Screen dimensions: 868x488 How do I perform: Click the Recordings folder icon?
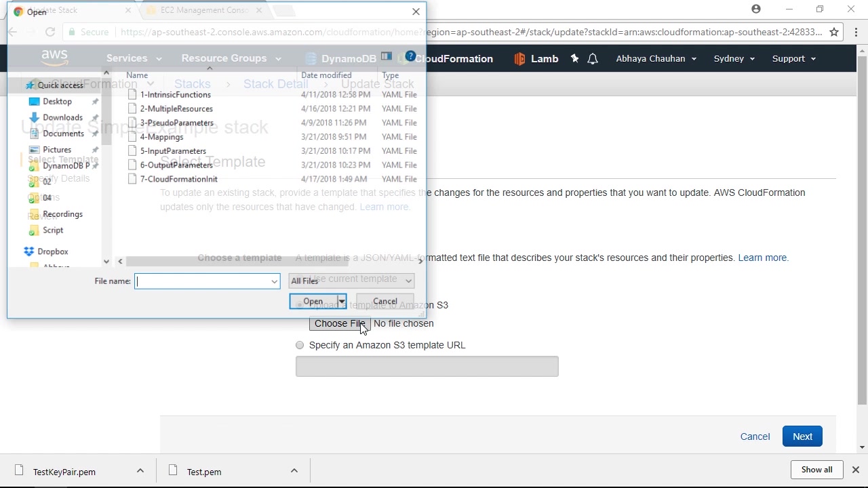[35, 214]
